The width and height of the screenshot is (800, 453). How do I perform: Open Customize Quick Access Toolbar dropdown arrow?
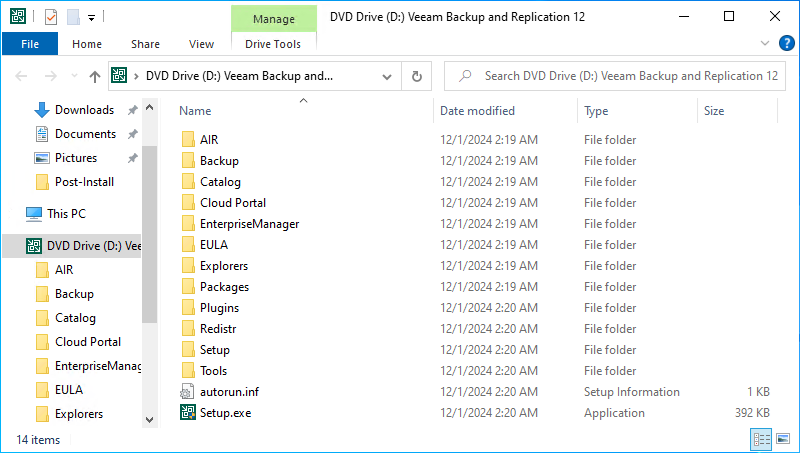(x=91, y=18)
